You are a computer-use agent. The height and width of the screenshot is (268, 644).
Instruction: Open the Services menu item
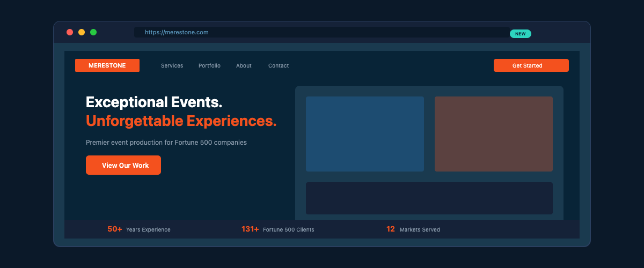point(172,65)
